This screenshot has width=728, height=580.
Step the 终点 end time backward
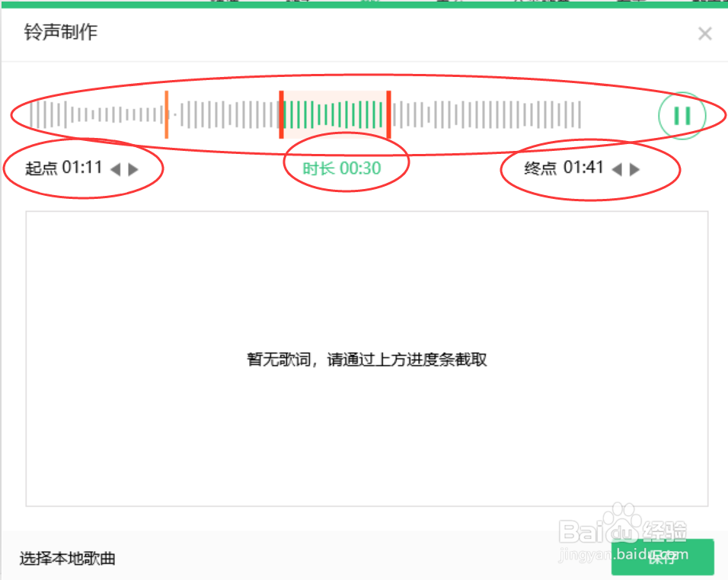615,168
